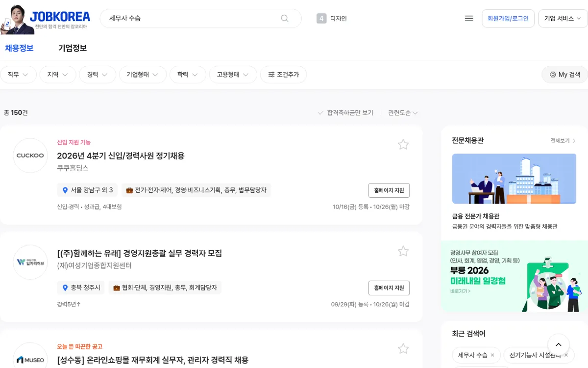Viewport: 588px width, 368px height.
Task: Click the 서울 강남구 외 3 location tag
Action: [x=87, y=190]
